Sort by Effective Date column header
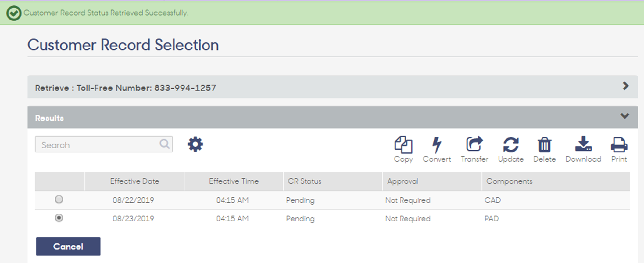 (x=134, y=181)
